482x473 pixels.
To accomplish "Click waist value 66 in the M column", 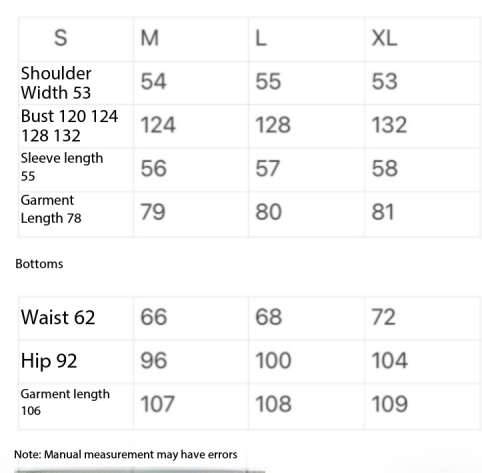I will click(154, 317).
